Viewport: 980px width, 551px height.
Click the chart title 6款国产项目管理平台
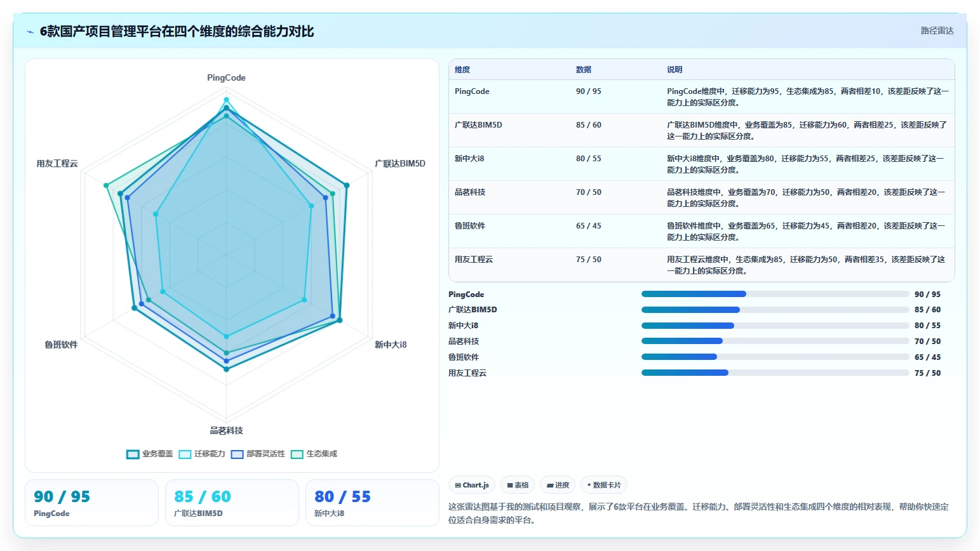click(177, 32)
